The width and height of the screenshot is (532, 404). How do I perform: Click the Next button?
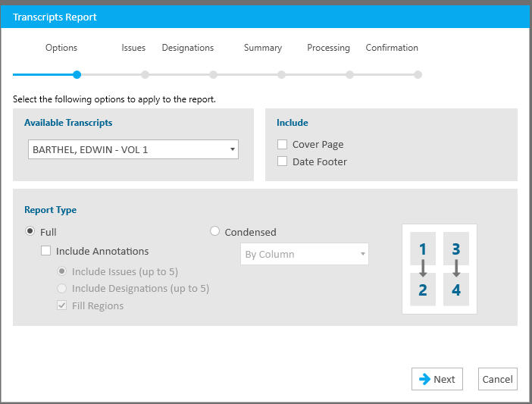point(437,379)
